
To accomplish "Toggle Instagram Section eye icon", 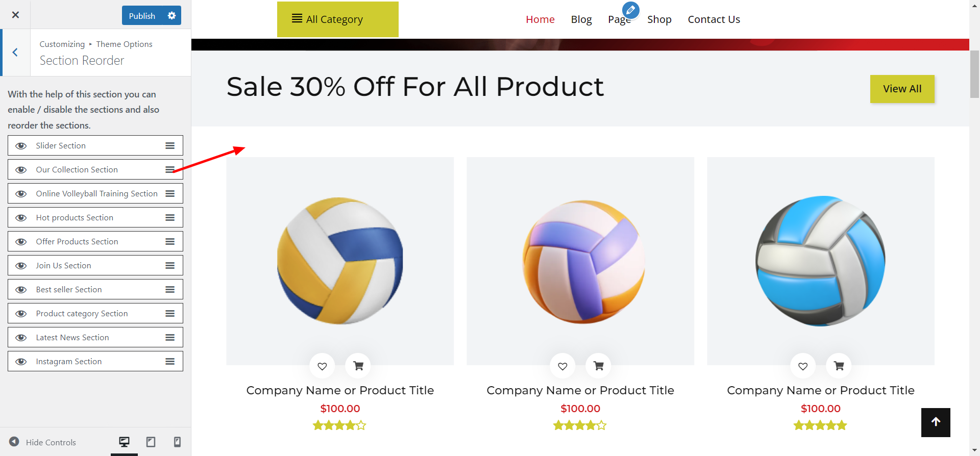I will tap(21, 362).
